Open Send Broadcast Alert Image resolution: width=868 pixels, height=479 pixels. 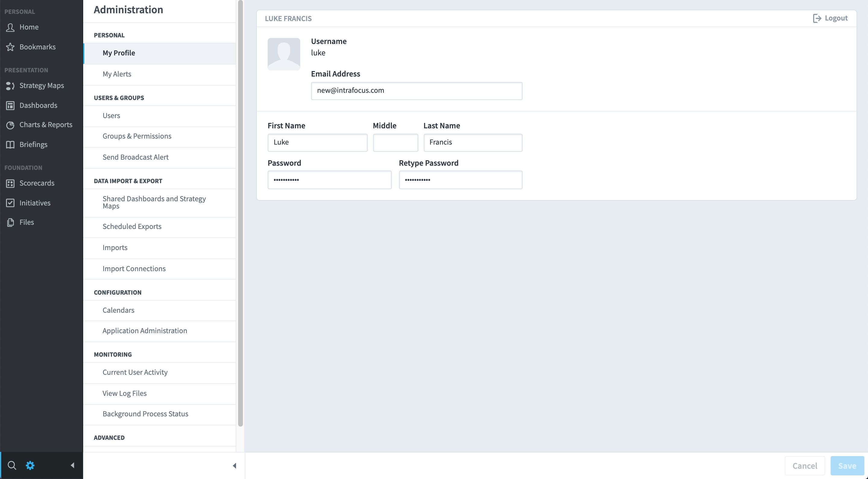160,157
